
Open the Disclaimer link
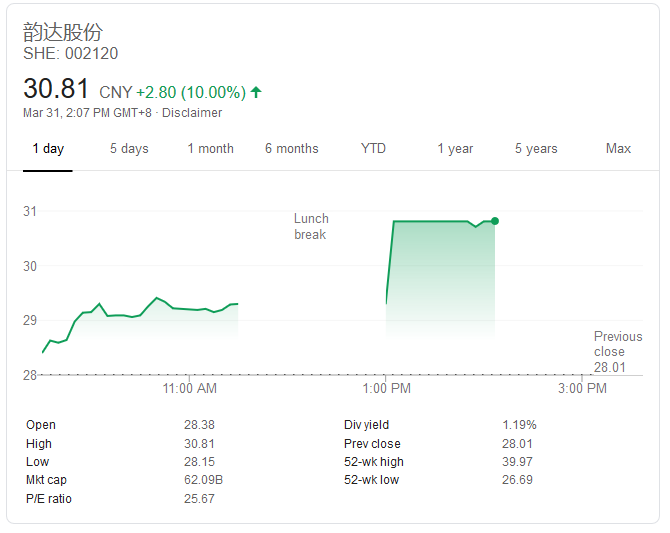pyautogui.click(x=192, y=113)
